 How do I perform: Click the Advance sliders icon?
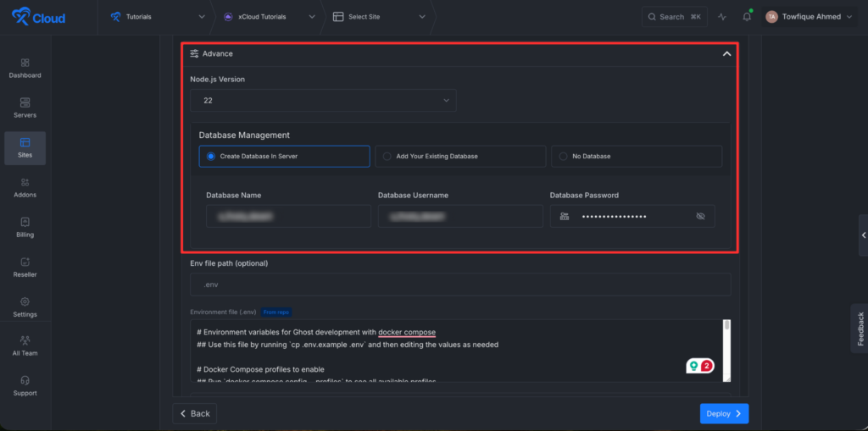point(194,53)
